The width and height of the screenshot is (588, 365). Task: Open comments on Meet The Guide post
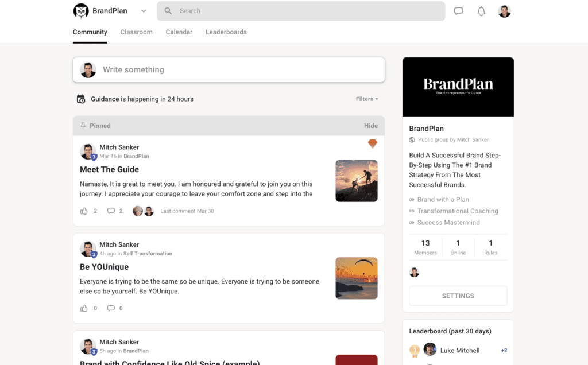tap(111, 211)
